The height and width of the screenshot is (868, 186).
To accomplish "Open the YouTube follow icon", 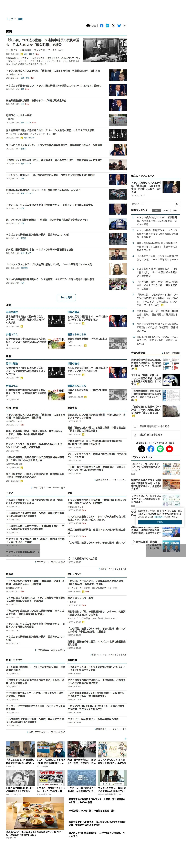I will tap(169, 449).
